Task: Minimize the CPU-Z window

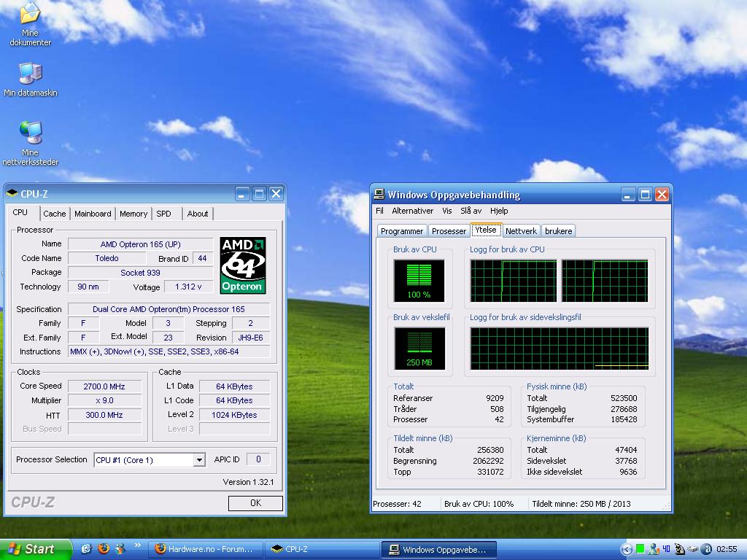Action: click(242, 194)
